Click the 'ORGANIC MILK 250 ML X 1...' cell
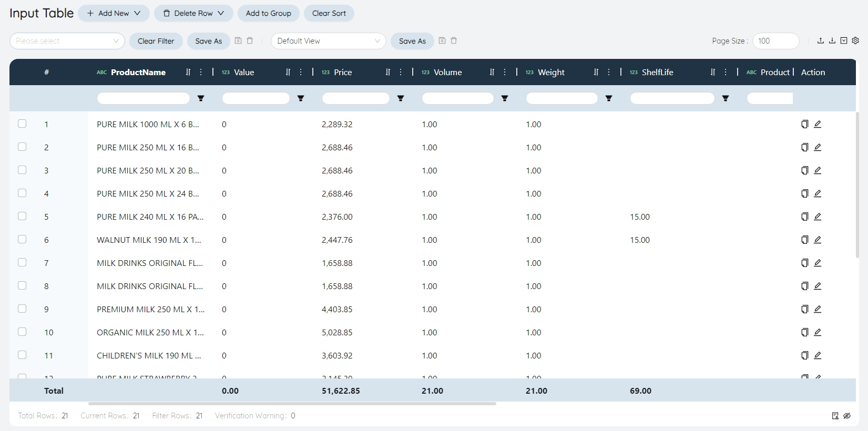This screenshot has width=868, height=431. tap(150, 332)
